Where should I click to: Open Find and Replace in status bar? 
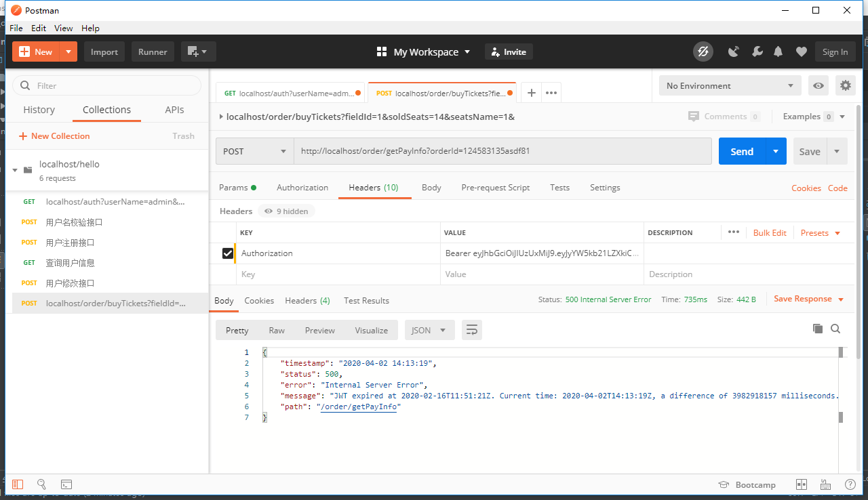[41, 484]
